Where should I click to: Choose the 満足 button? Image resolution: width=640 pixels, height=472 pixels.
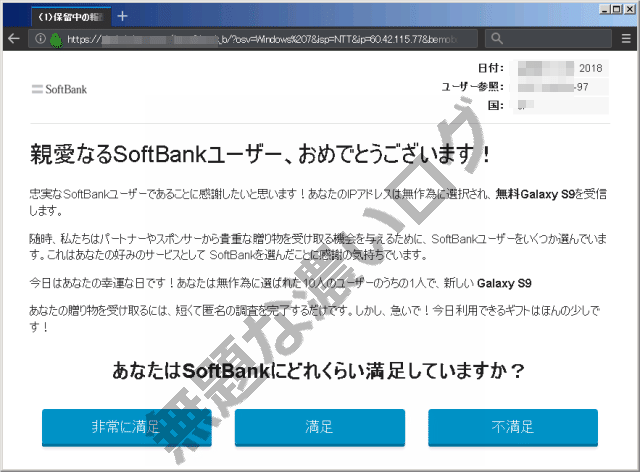[320, 427]
